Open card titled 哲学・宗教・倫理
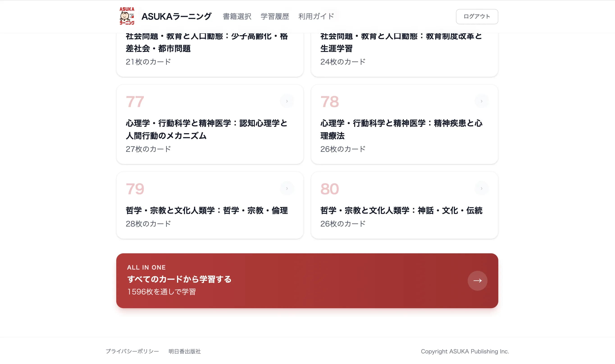615x364 pixels. 210,205
